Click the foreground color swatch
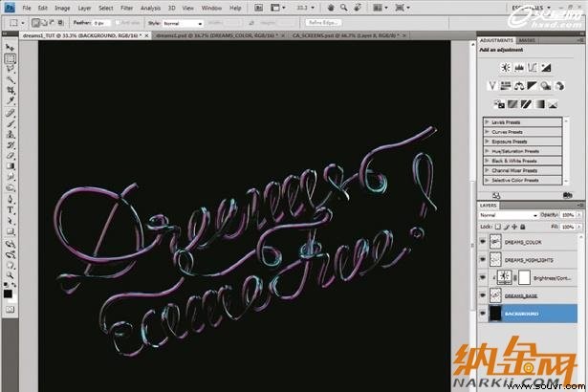 [x=8, y=294]
